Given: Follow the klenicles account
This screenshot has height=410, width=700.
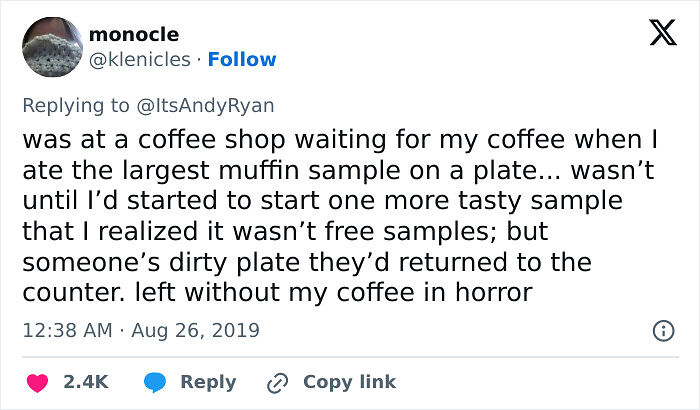Looking at the screenshot, I should (x=240, y=60).
